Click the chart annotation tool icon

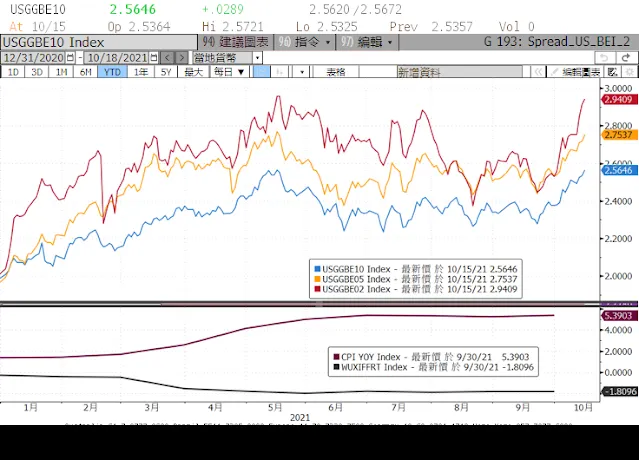(613, 72)
